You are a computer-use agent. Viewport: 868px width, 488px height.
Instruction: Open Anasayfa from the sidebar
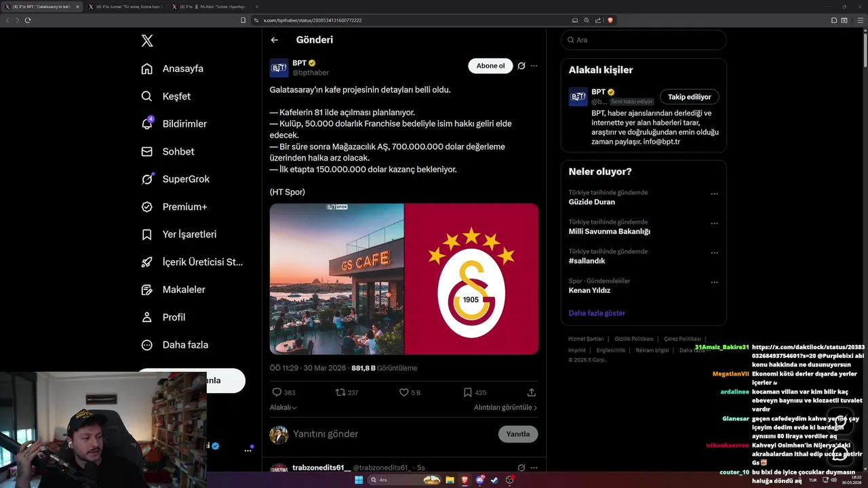172,68
